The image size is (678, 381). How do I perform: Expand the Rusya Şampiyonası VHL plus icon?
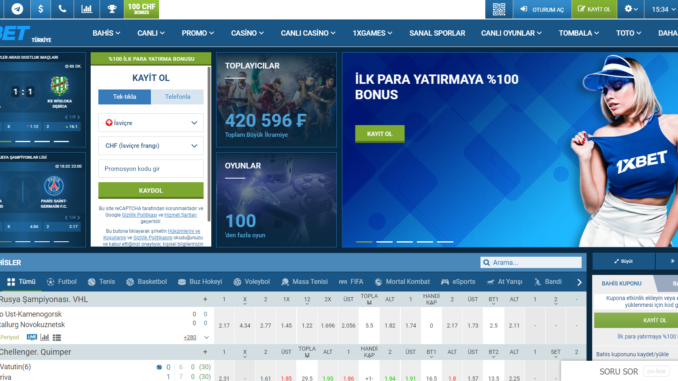[x=205, y=299]
